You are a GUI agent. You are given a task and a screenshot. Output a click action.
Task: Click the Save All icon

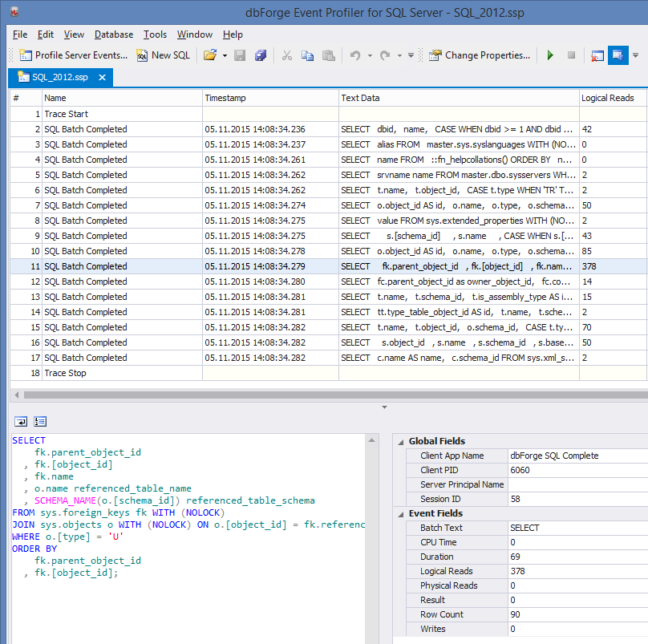261,55
